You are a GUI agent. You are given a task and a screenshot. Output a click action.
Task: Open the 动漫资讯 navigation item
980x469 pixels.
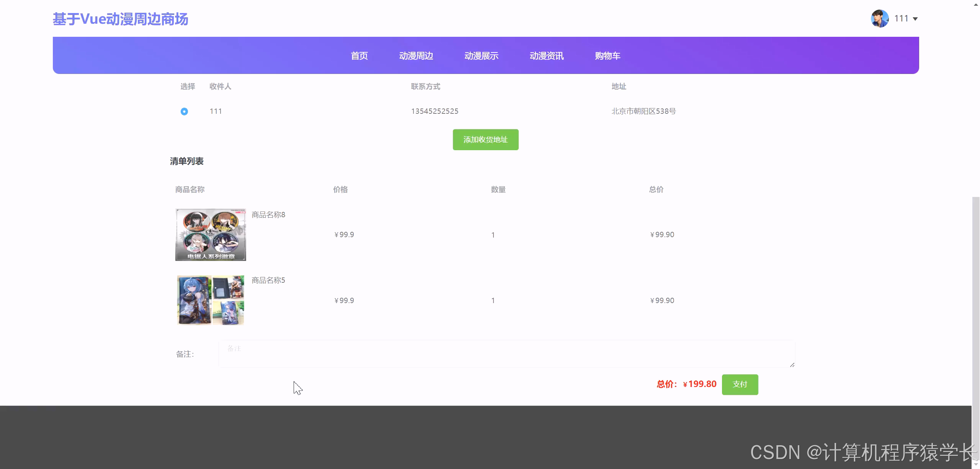coord(547,56)
